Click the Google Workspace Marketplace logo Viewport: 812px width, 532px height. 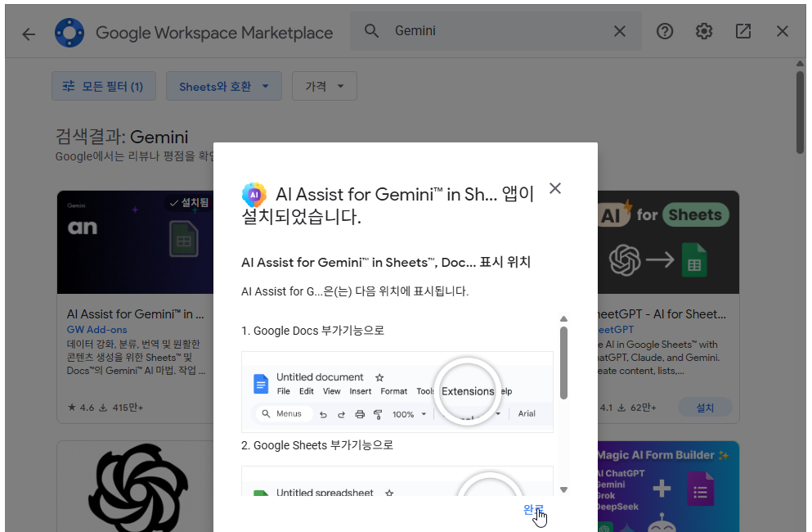[70, 33]
